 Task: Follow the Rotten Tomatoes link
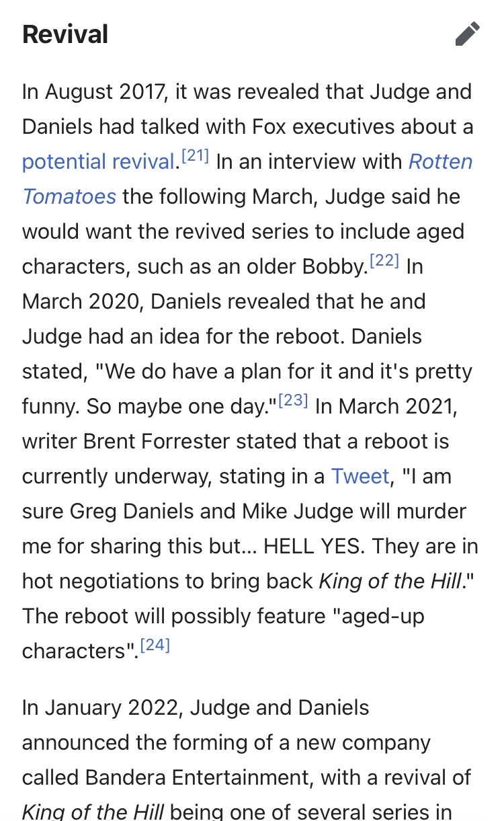pos(247,180)
